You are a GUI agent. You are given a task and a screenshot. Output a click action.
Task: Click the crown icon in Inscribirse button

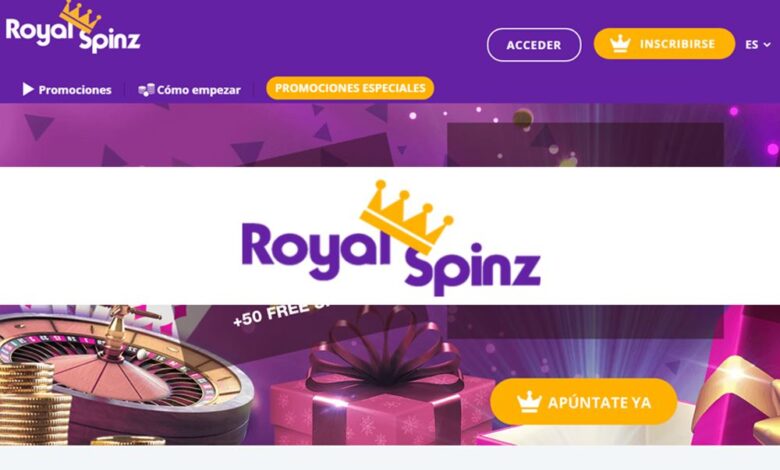pyautogui.click(x=620, y=44)
